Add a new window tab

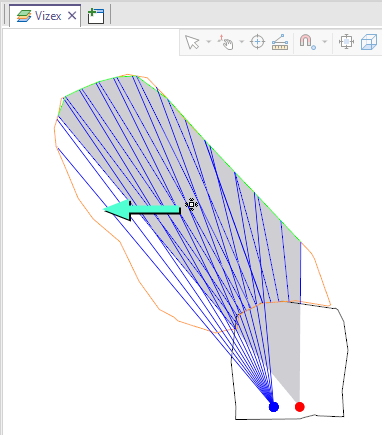pos(96,16)
